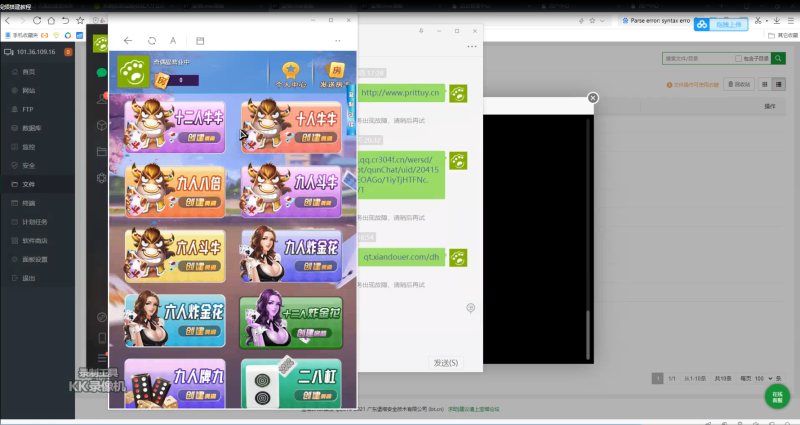
Task: Open the 回收站 recycle bin
Action: [x=739, y=84]
